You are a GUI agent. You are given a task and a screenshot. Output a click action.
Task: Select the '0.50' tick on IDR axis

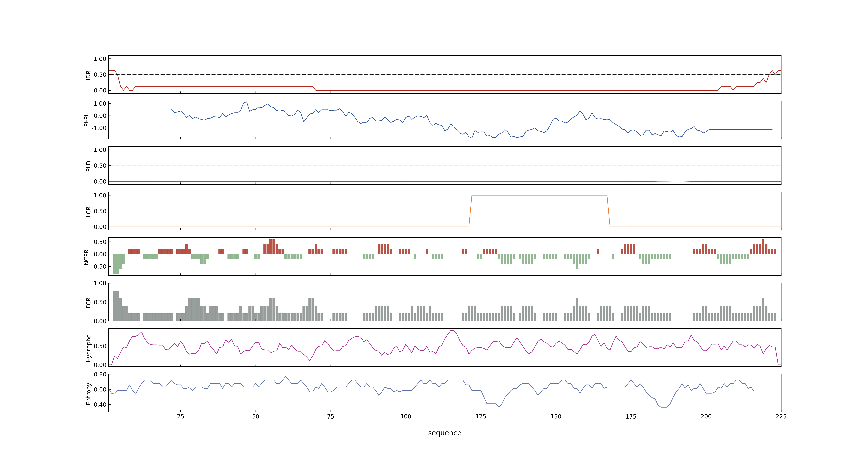100,75
